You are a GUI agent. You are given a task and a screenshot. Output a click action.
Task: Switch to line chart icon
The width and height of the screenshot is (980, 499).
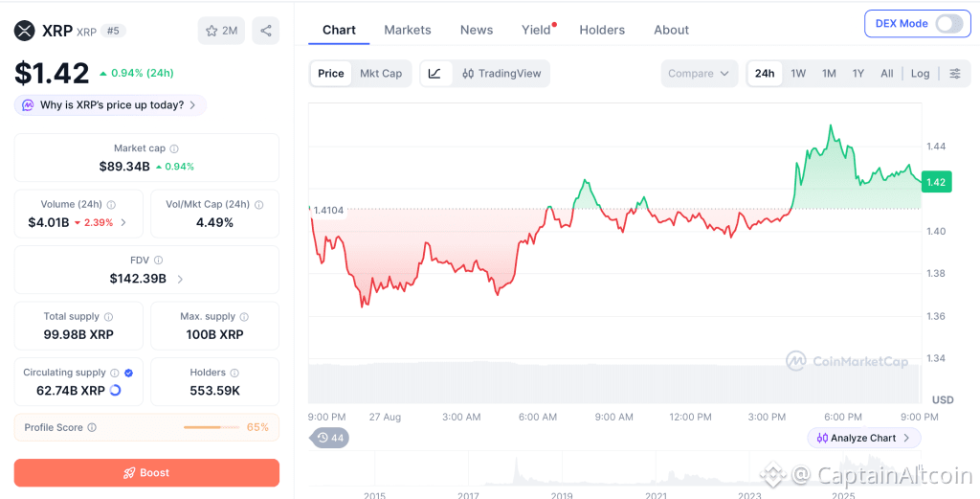pyautogui.click(x=435, y=73)
